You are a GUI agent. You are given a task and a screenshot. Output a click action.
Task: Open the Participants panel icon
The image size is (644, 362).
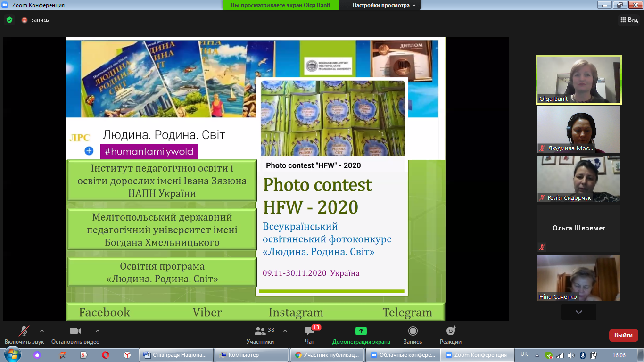coord(260,331)
